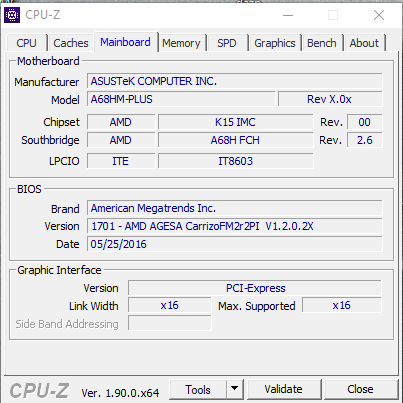Select the K15 IMC chipset value
403x403 pixels.
236,122
